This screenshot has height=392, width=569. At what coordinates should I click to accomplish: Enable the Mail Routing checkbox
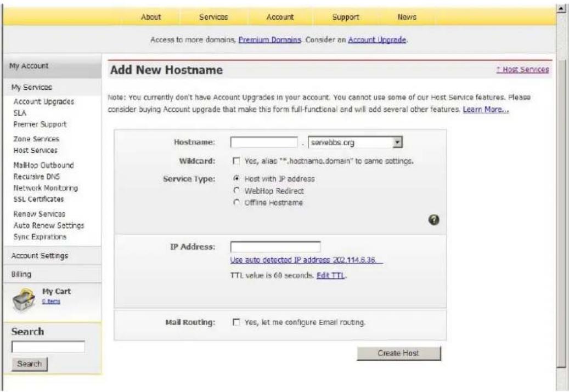(x=236, y=322)
